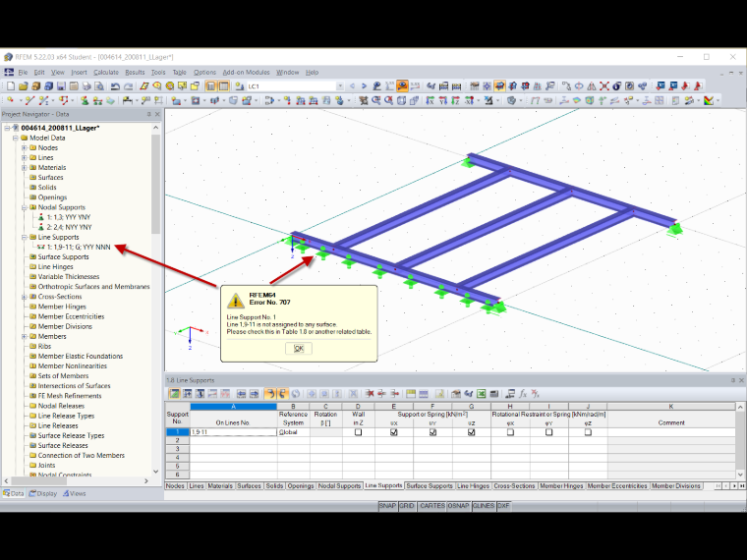Select the Surface Supports tree item
The width and height of the screenshot is (747, 560).
tap(63, 257)
